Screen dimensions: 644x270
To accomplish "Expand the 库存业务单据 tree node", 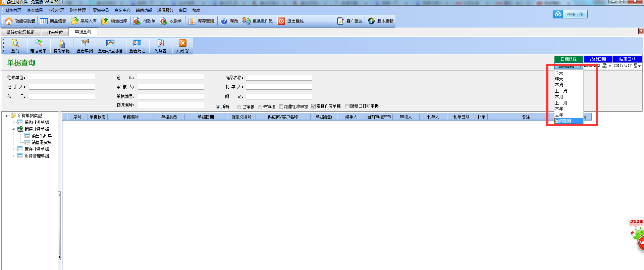I will click(13, 149).
